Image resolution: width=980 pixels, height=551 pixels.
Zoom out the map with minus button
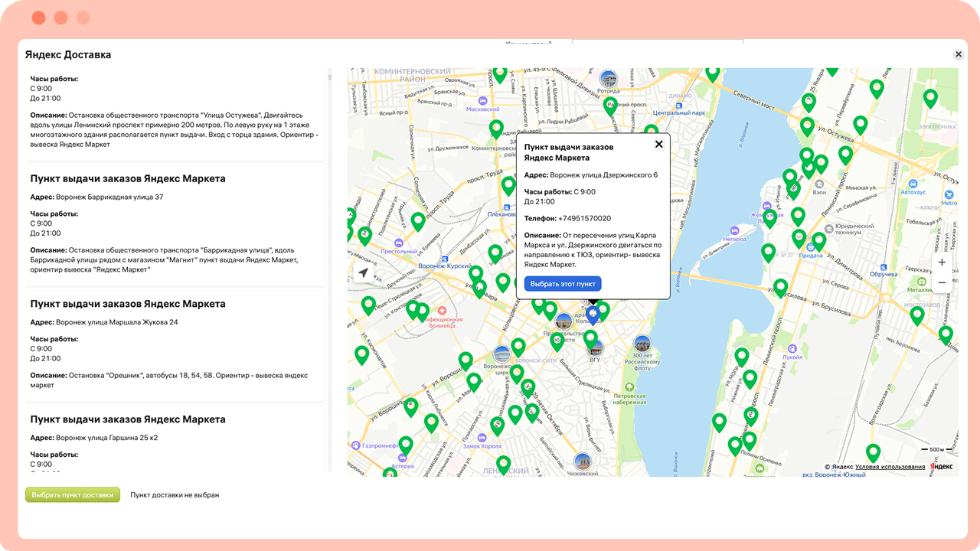coord(942,282)
